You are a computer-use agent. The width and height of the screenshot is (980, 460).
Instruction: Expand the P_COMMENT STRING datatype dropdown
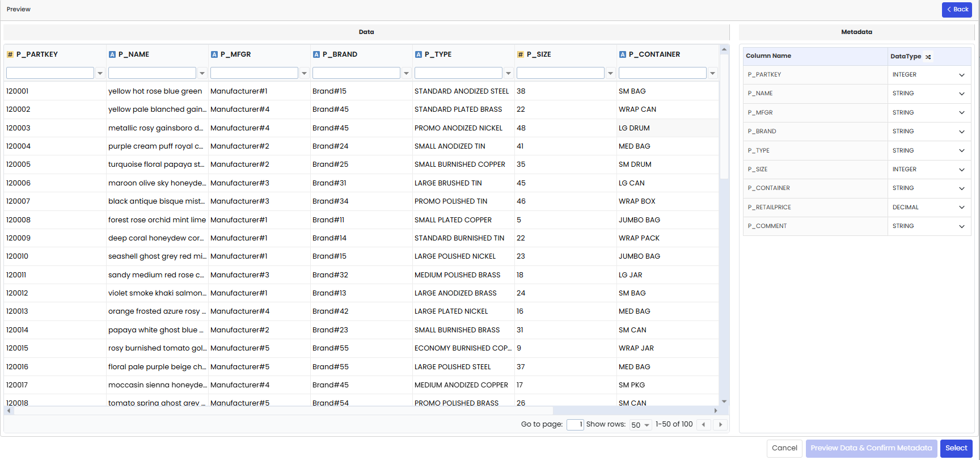pos(962,226)
